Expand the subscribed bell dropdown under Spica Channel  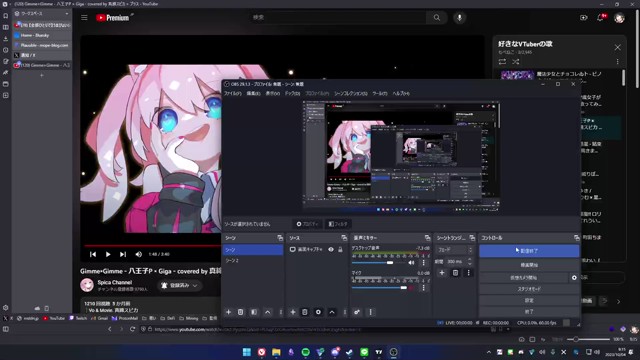(180, 285)
